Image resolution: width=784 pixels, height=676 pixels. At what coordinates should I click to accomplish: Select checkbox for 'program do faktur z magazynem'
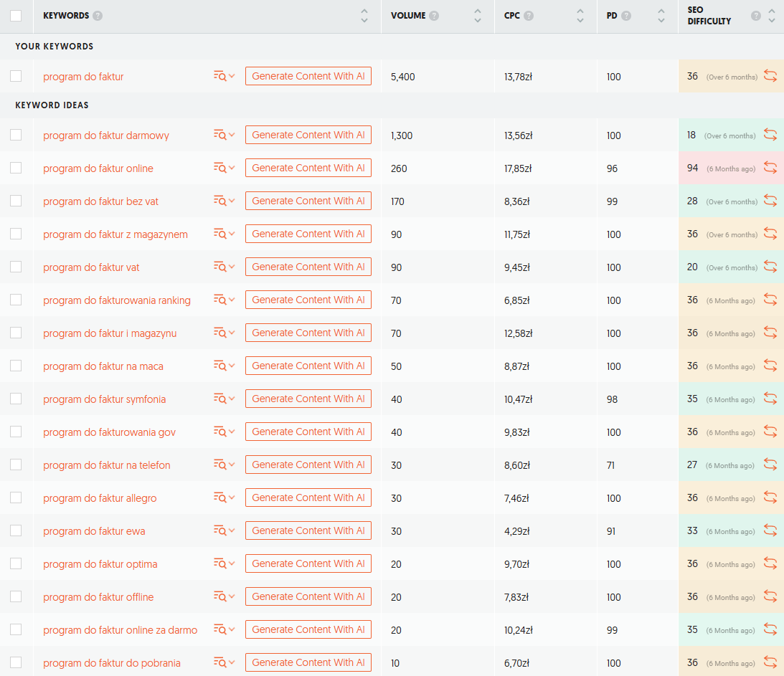16,234
